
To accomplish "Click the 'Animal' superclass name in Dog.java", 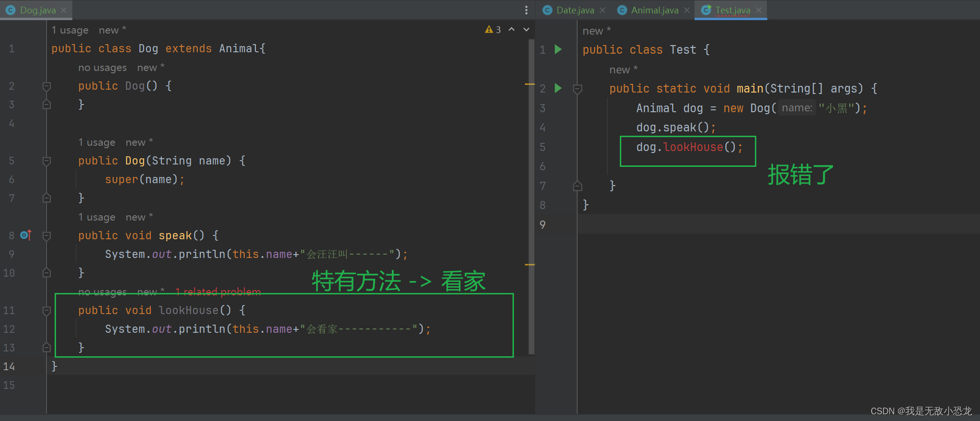I will [x=239, y=48].
